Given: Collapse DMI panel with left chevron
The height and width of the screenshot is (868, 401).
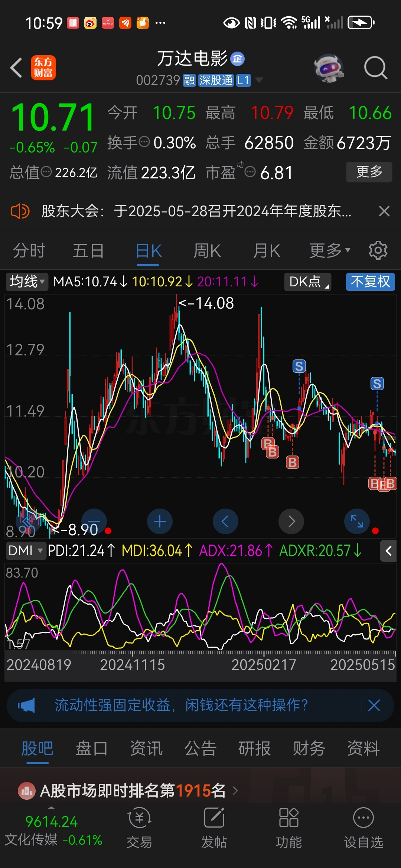Looking at the screenshot, I should pyautogui.click(x=388, y=551).
